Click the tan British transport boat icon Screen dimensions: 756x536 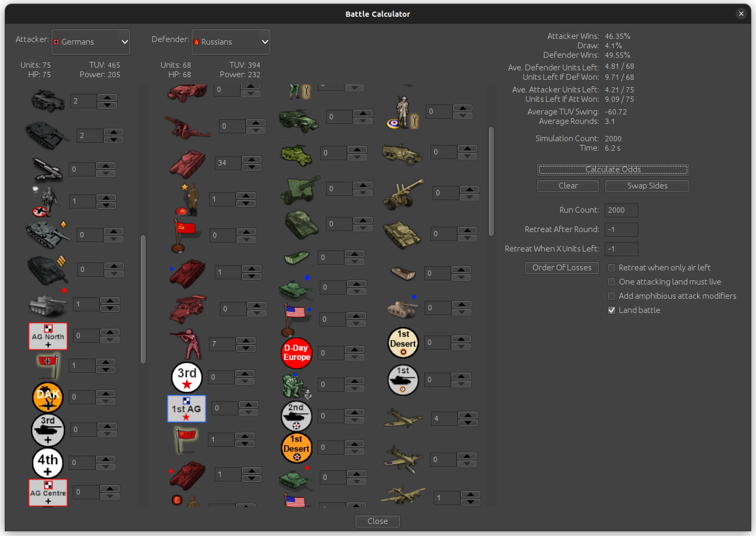[403, 274]
